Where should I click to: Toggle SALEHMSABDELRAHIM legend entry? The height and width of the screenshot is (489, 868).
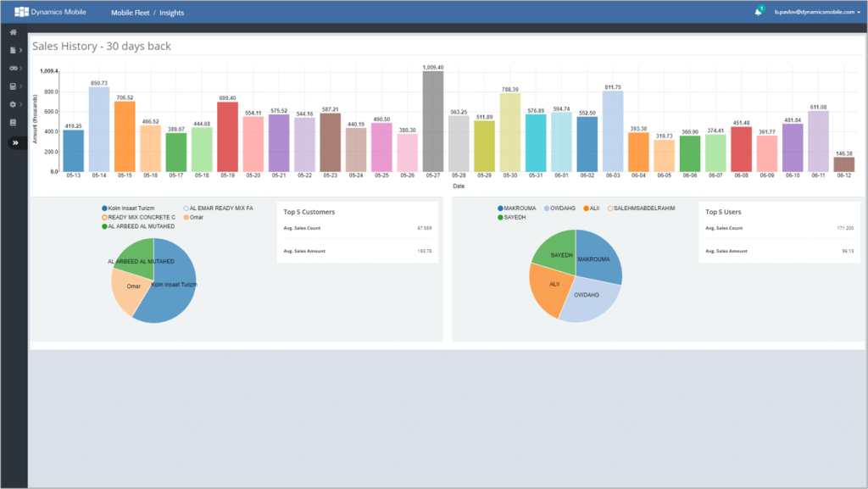point(641,208)
